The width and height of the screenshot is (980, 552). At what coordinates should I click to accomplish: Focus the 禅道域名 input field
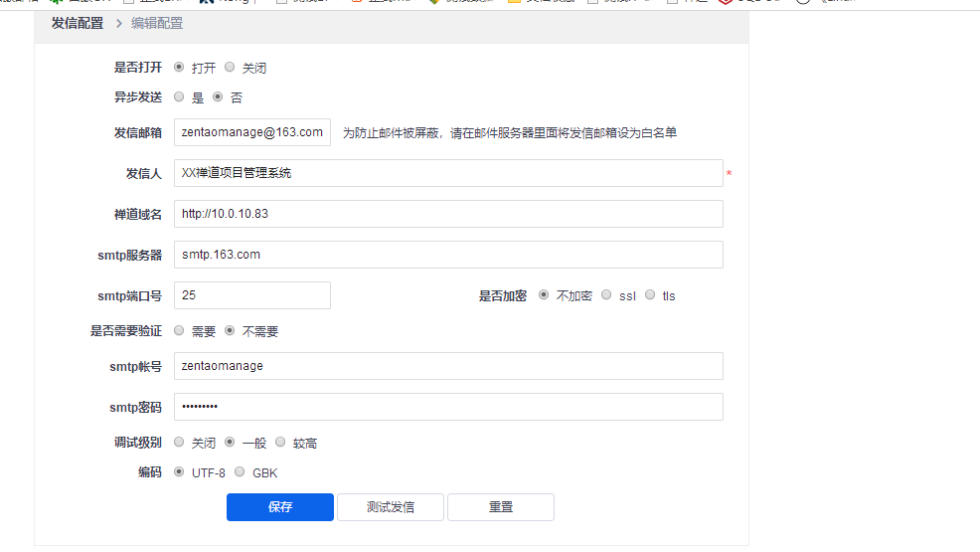click(x=448, y=214)
